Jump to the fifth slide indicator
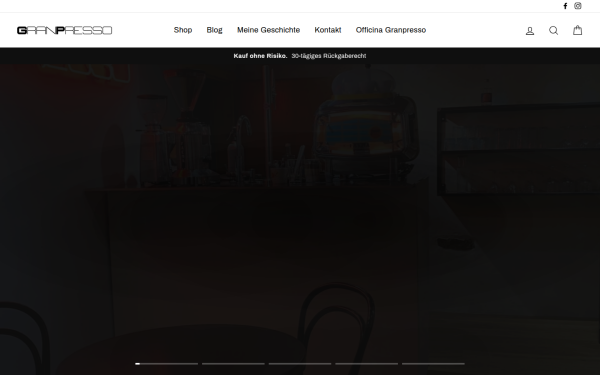The height and width of the screenshot is (375, 600). (x=433, y=364)
